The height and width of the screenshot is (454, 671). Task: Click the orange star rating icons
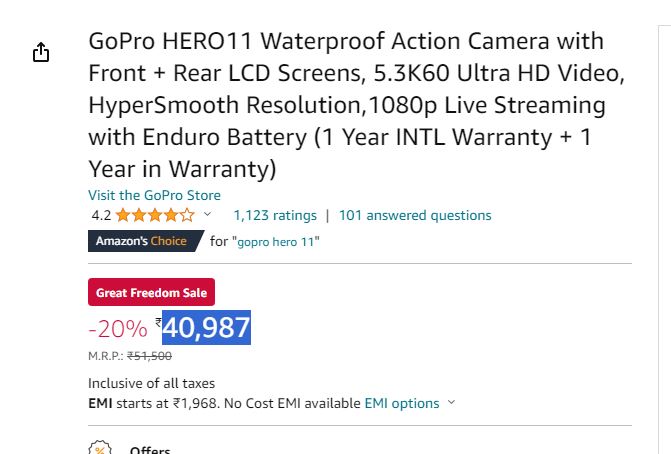coord(155,215)
